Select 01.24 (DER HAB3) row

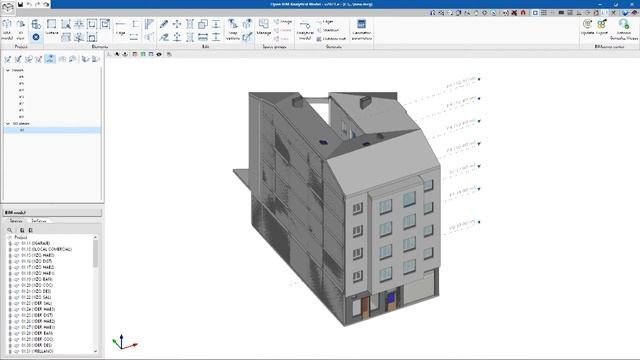(x=38, y=309)
